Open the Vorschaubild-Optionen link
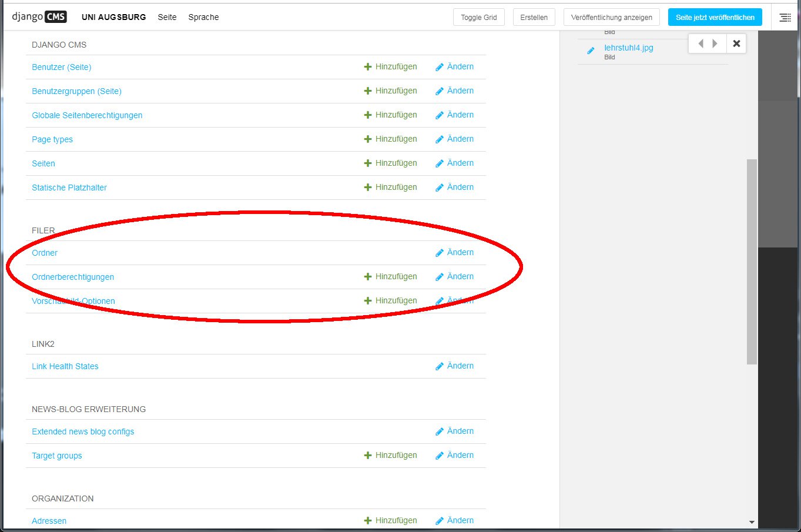 (73, 301)
